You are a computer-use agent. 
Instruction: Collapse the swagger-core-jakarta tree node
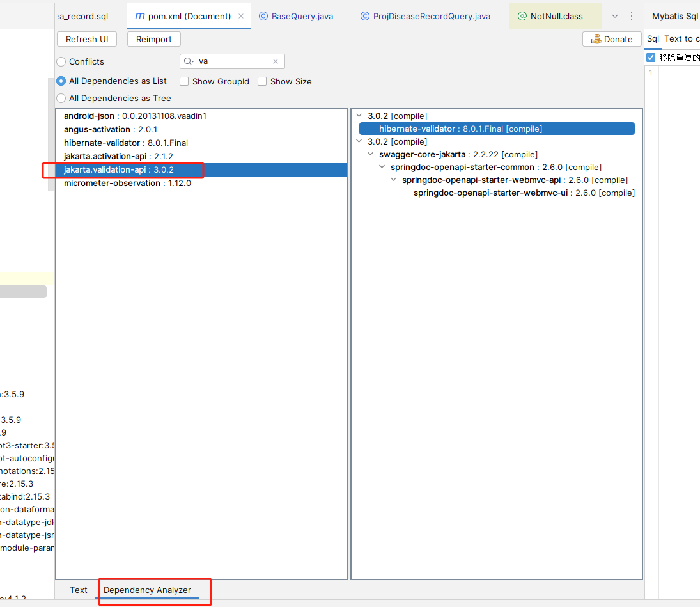[371, 154]
